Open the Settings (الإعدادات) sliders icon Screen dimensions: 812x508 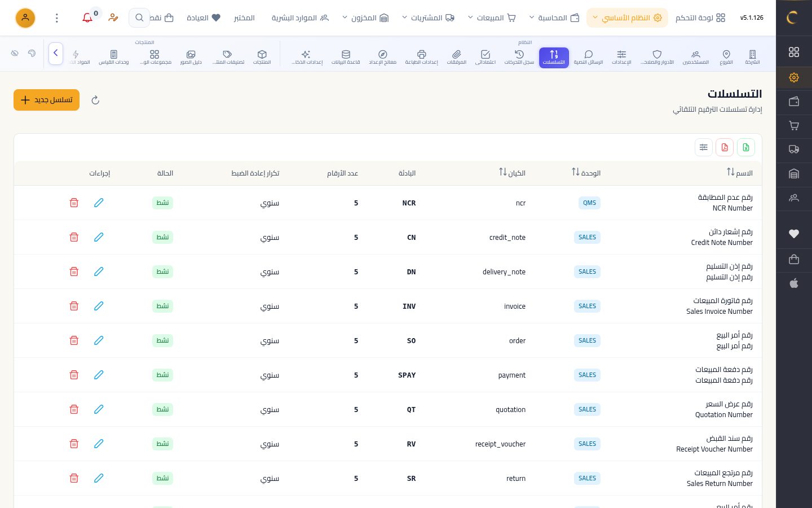pyautogui.click(x=621, y=57)
